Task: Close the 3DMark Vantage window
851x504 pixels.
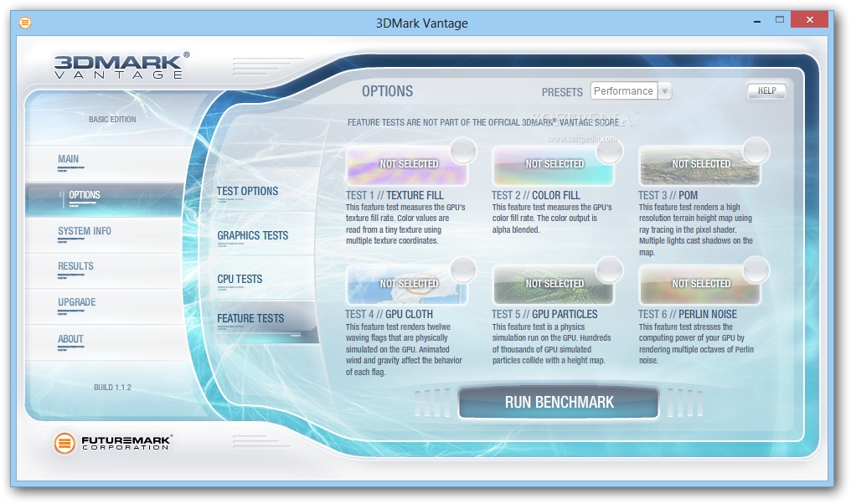Action: point(809,19)
